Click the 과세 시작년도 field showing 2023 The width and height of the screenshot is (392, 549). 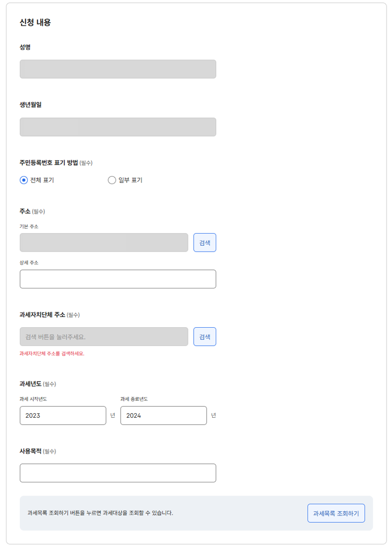click(63, 415)
